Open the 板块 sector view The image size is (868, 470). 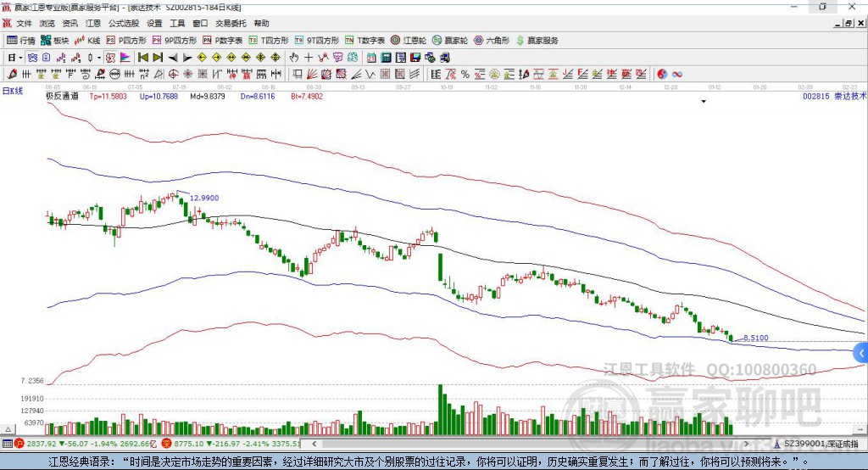point(55,41)
